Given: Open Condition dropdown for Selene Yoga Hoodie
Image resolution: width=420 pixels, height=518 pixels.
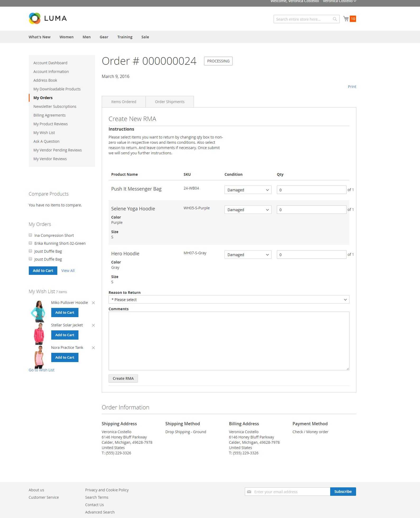Looking at the screenshot, I should 248,210.
